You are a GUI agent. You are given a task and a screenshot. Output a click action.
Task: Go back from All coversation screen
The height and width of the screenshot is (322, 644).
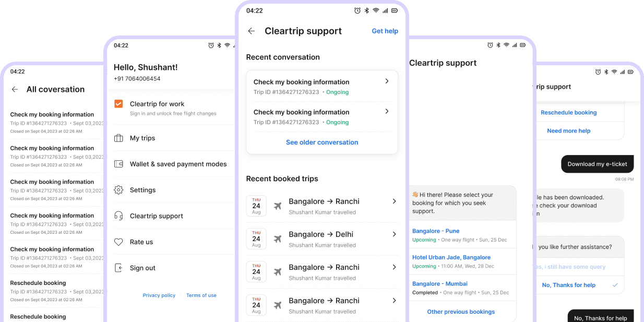[15, 89]
